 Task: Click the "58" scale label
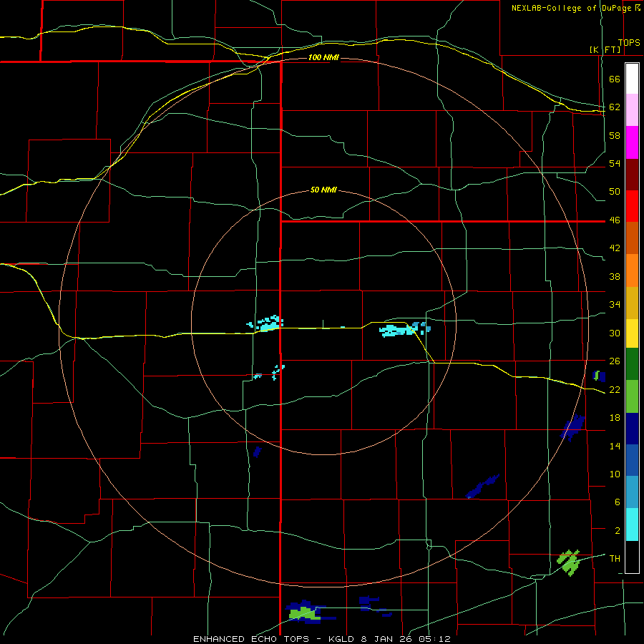point(615,135)
